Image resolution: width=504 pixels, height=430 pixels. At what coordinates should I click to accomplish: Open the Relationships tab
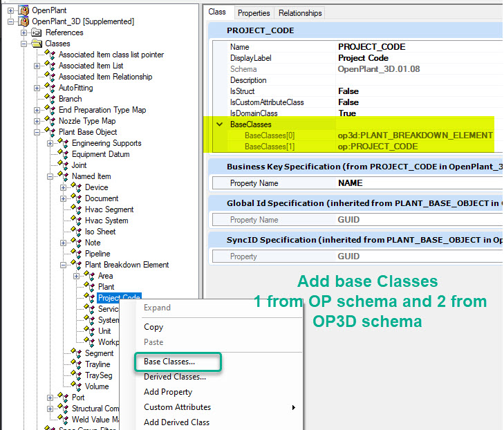click(300, 13)
